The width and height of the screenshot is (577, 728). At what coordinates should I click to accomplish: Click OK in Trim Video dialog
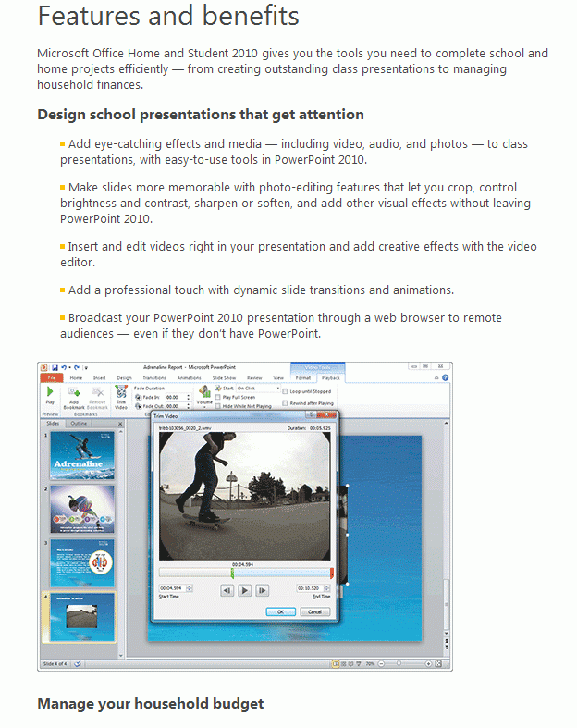pos(280,612)
